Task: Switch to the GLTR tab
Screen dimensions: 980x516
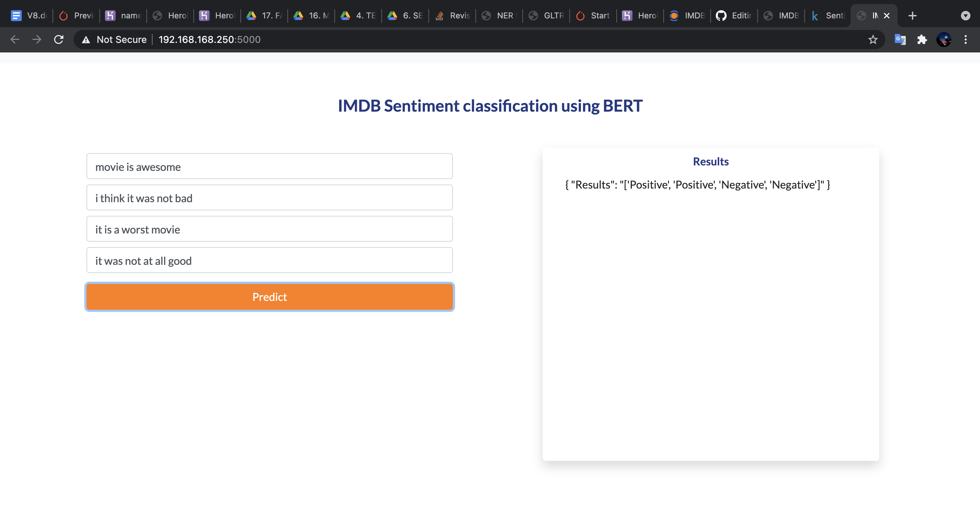Action: point(546,16)
